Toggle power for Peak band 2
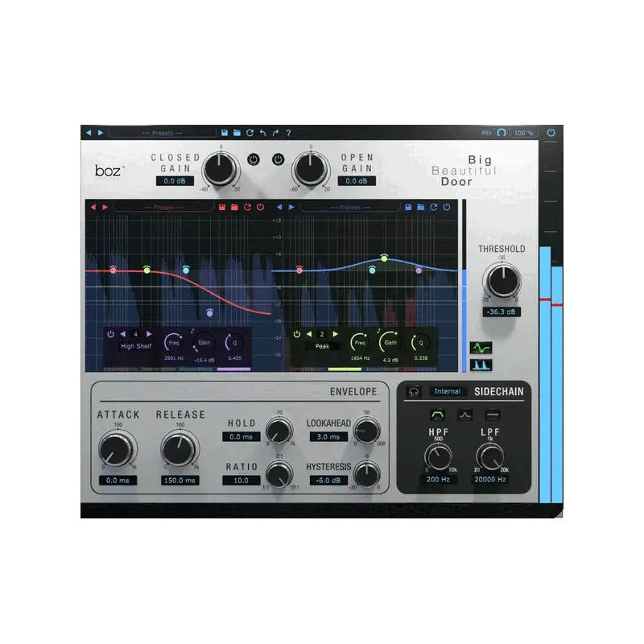This screenshot has width=644, height=644. point(297,334)
